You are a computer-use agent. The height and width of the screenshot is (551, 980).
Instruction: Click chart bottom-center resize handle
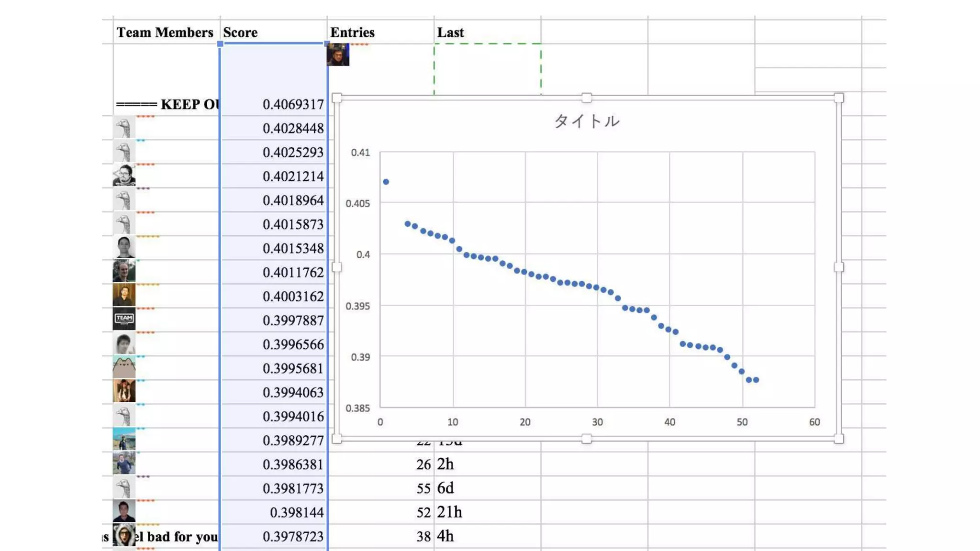[586, 439]
